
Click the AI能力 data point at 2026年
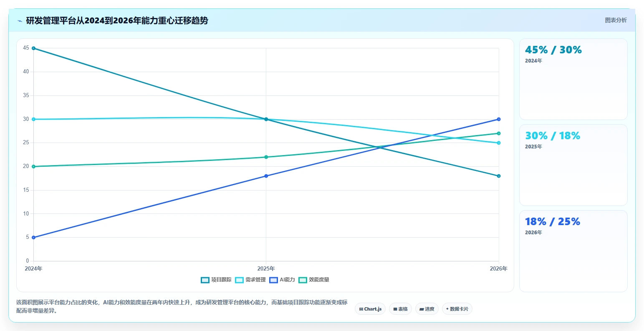pyautogui.click(x=499, y=119)
